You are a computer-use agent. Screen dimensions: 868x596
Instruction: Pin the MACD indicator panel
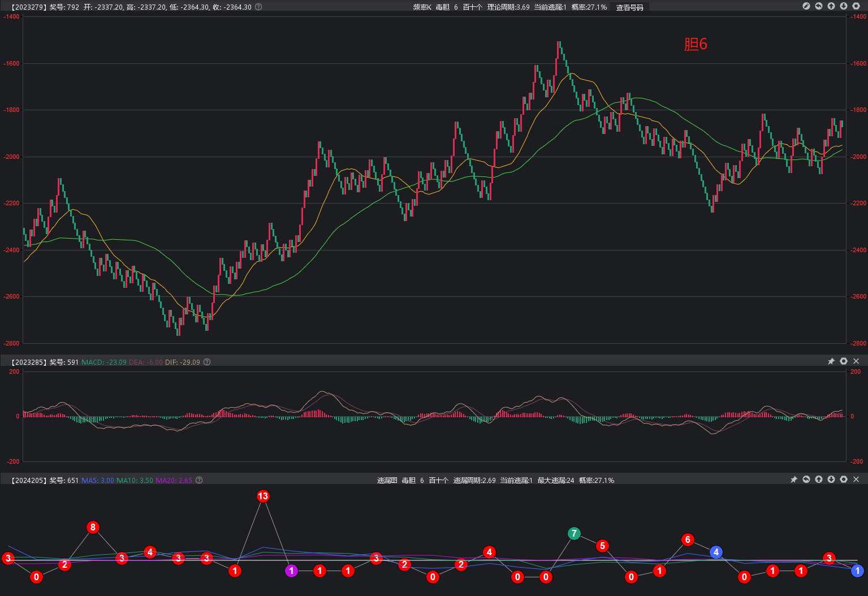(x=831, y=361)
